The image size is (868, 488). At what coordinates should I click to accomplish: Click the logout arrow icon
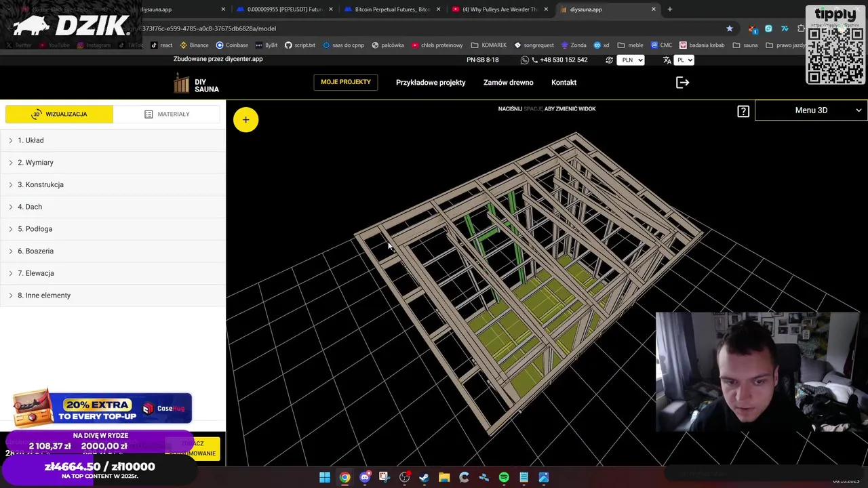point(682,82)
